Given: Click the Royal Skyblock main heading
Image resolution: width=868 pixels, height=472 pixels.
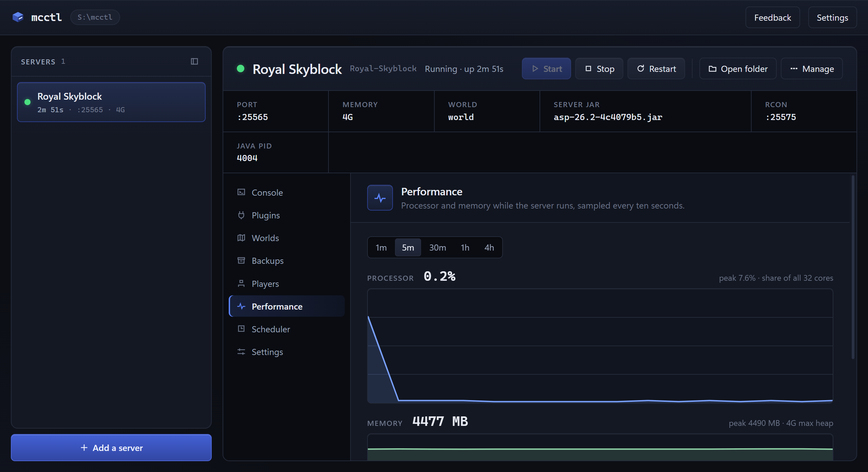Looking at the screenshot, I should pyautogui.click(x=297, y=69).
